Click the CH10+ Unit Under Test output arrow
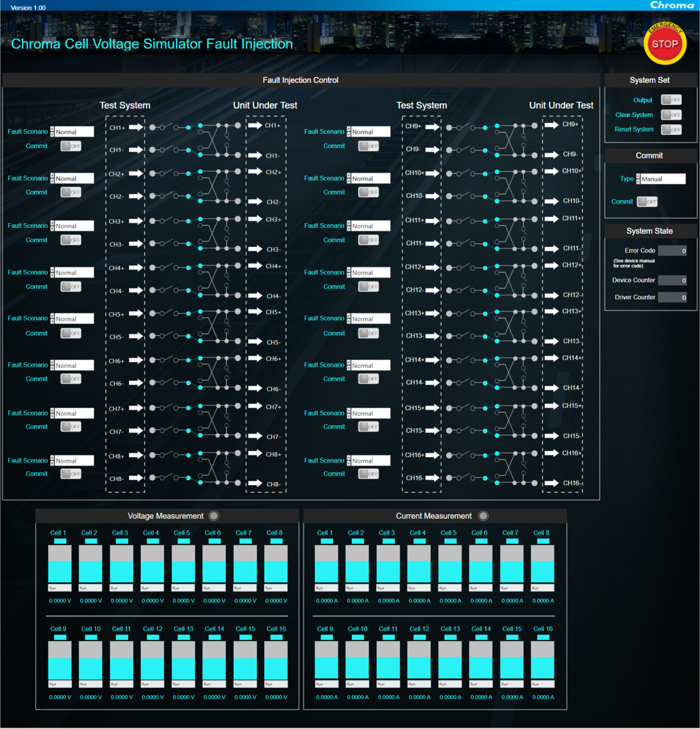This screenshot has width=700, height=729. point(552,171)
